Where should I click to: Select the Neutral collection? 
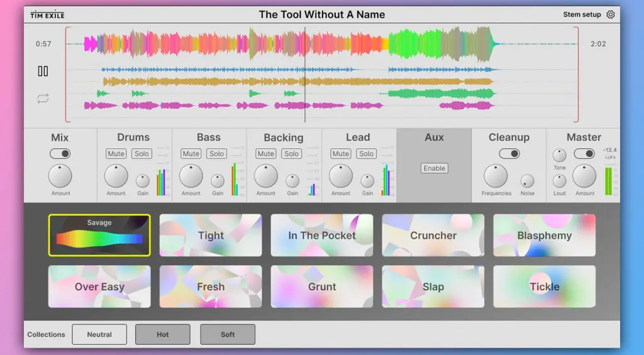99,334
